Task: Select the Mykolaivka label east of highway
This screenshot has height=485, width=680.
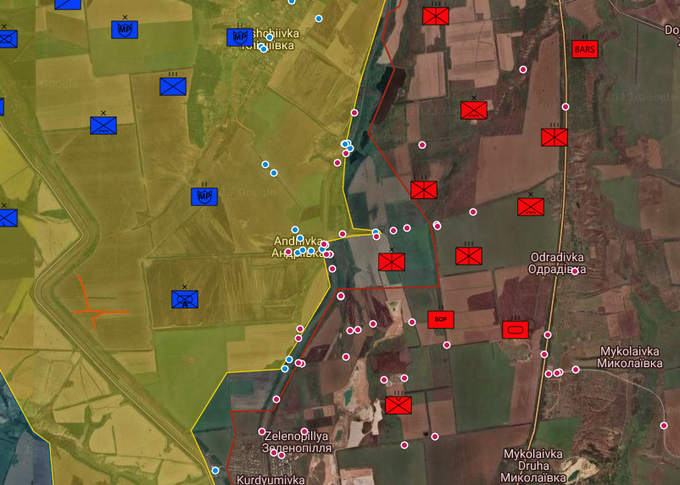Action: tap(630, 357)
